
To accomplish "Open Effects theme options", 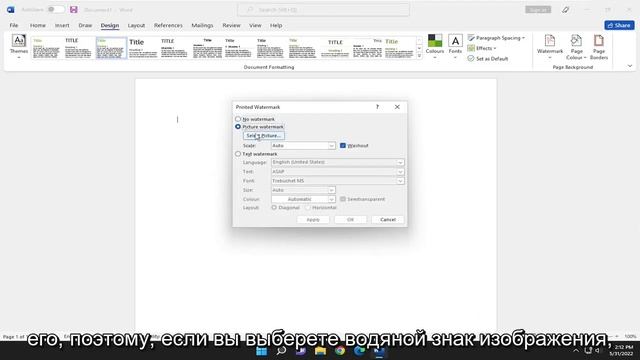I will (x=482, y=48).
